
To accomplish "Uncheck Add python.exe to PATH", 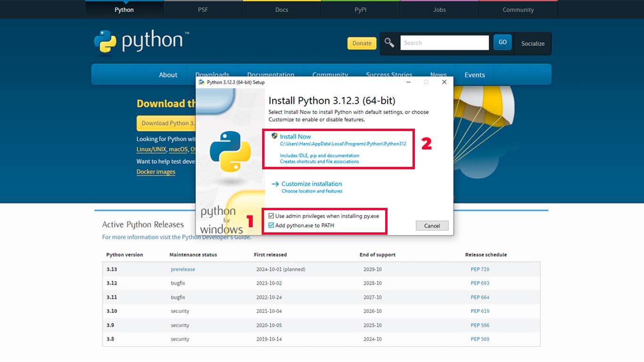I will [x=271, y=225].
